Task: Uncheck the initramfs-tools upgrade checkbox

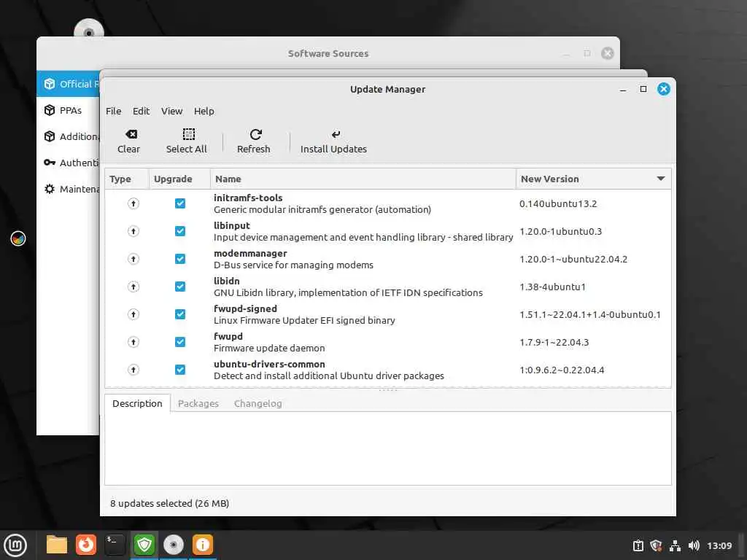Action: point(180,203)
